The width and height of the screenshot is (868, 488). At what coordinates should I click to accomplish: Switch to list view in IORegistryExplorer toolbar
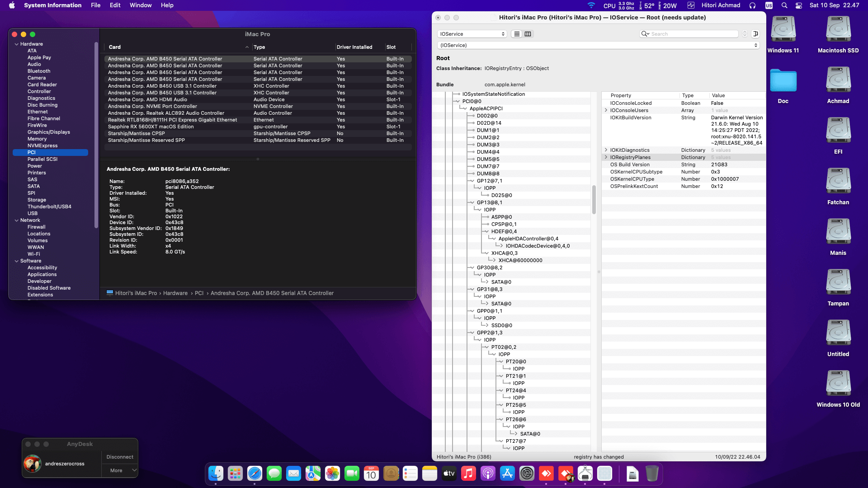coord(517,34)
